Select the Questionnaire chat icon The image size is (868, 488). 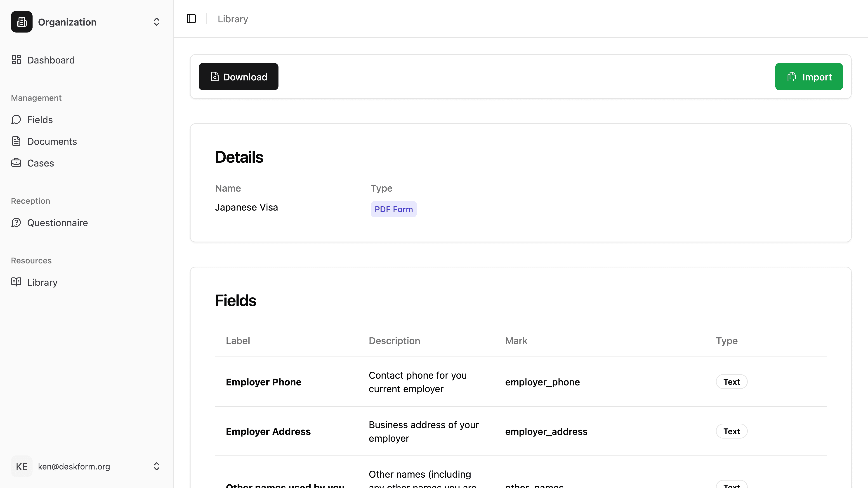(16, 223)
